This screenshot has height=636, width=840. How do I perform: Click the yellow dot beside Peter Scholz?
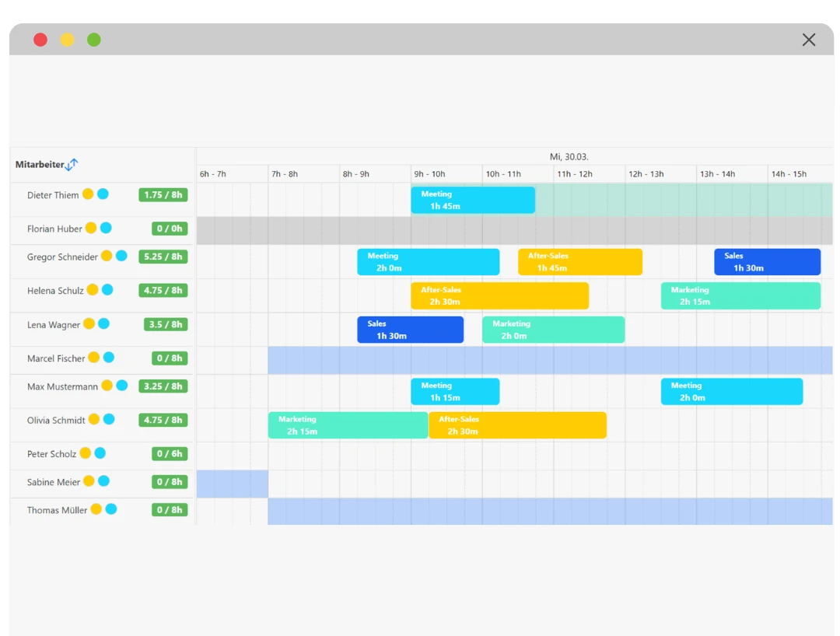pyautogui.click(x=86, y=453)
